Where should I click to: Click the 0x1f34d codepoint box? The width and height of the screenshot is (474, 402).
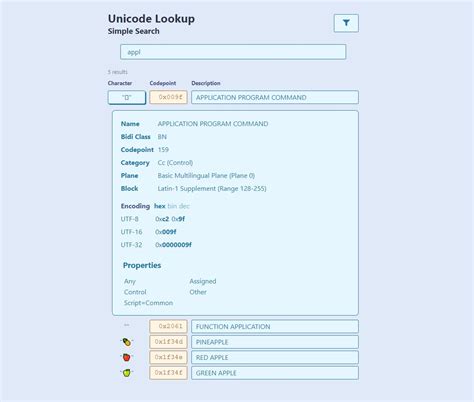point(168,342)
